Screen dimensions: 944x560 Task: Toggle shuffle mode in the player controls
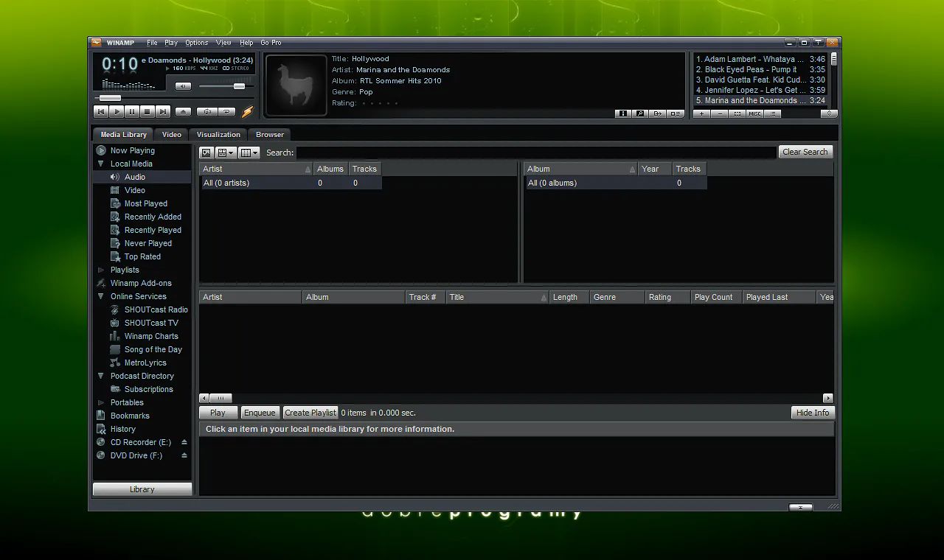(207, 111)
